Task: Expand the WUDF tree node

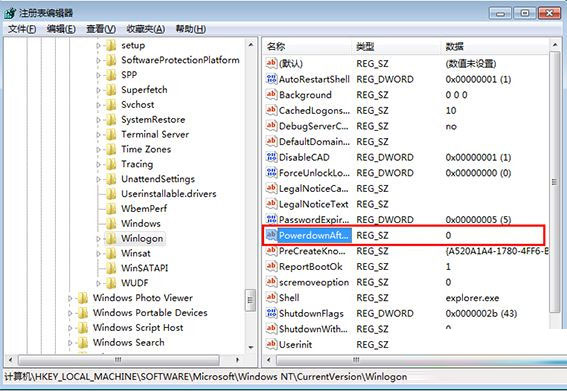Action: pyautogui.click(x=98, y=283)
